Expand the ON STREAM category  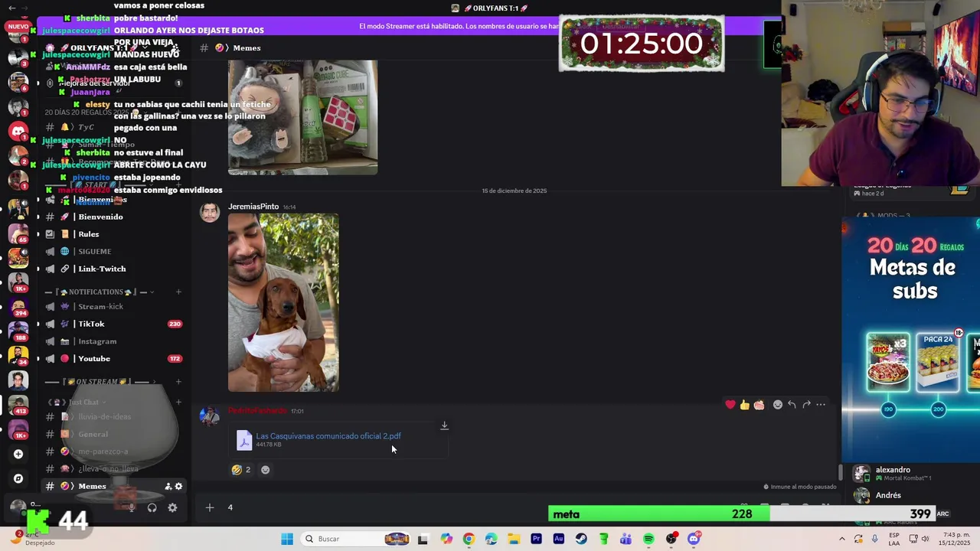[x=100, y=382]
